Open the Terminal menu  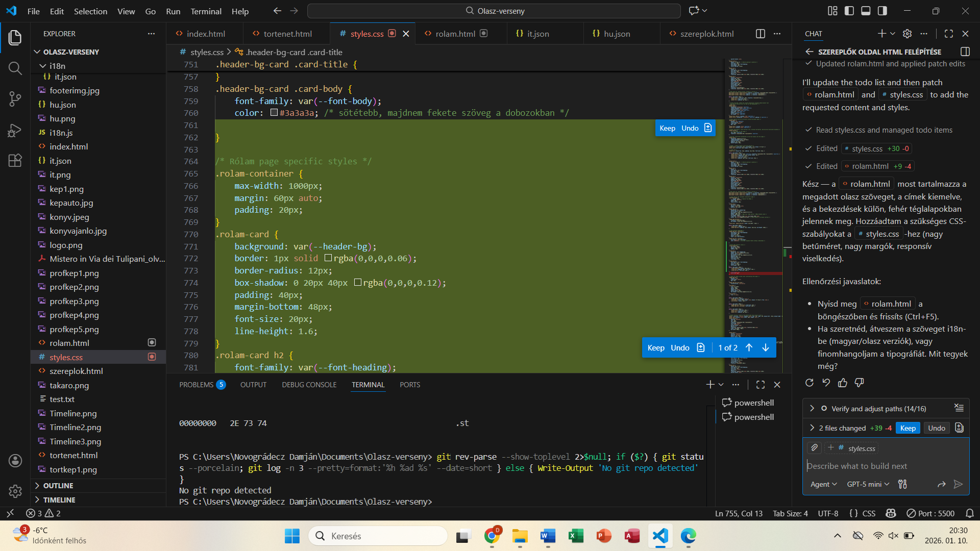206,11
